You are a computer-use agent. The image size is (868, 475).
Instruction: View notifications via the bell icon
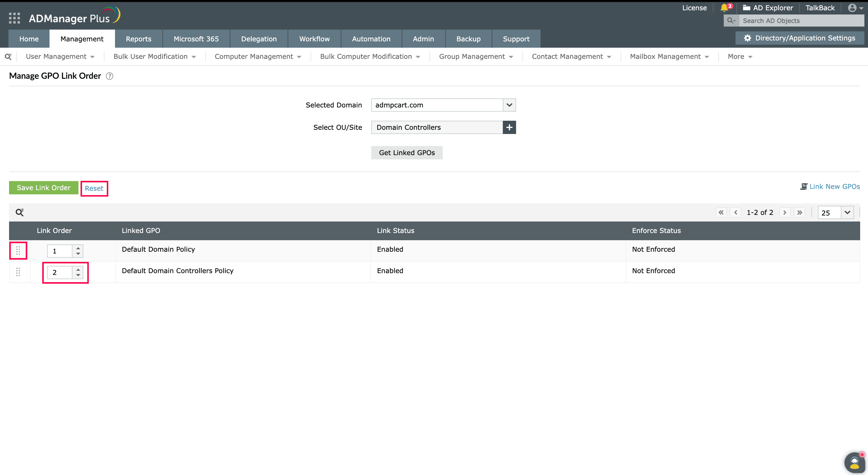click(724, 8)
